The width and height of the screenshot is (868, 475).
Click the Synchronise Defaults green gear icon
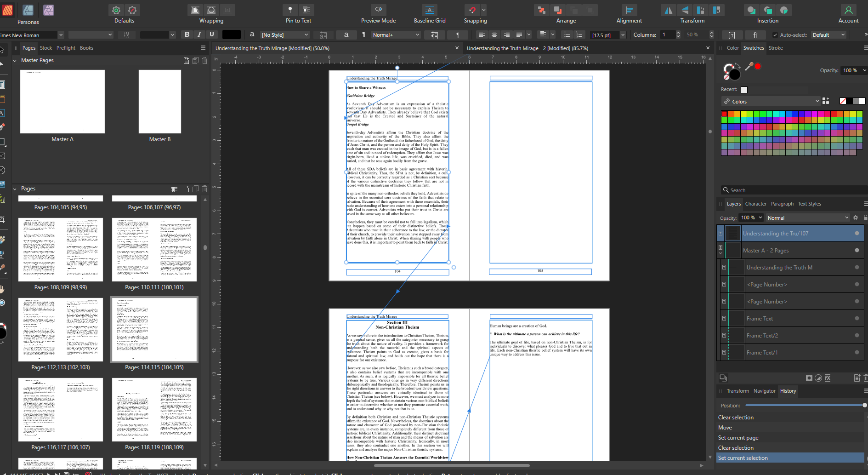tap(116, 10)
